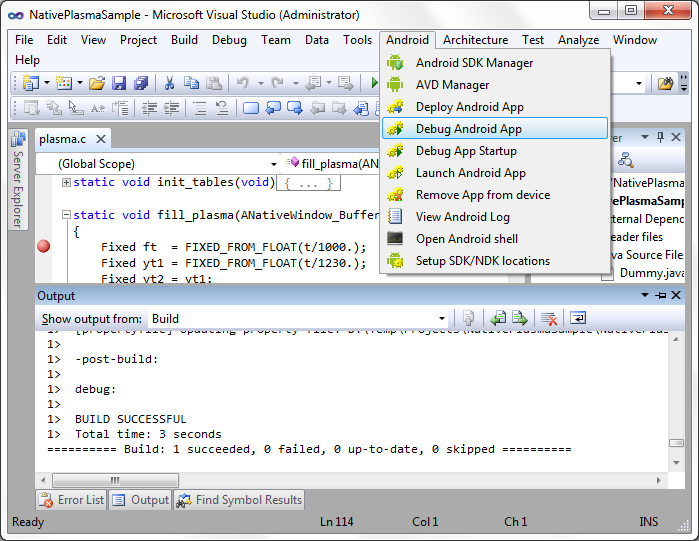Switch to the Find Symbol Results tab

point(239,500)
